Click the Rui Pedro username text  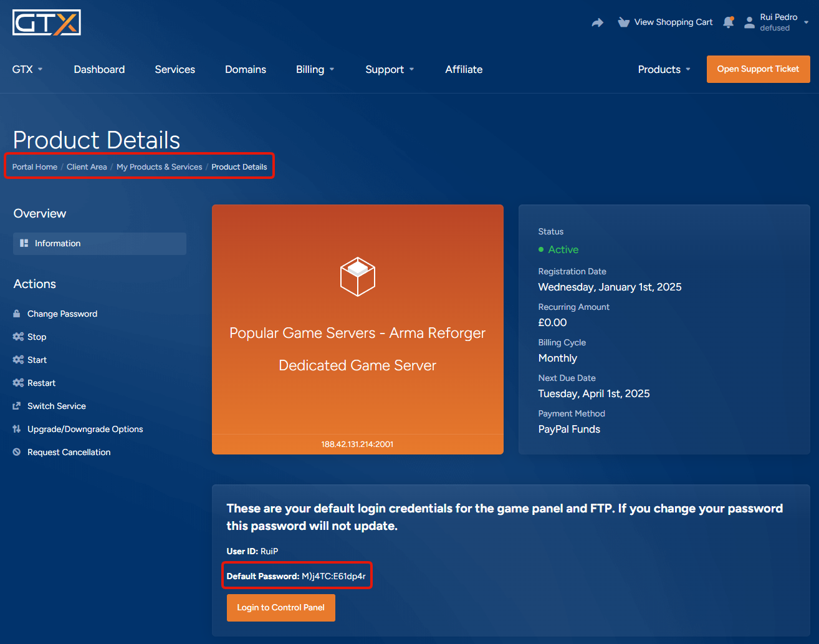pos(778,17)
